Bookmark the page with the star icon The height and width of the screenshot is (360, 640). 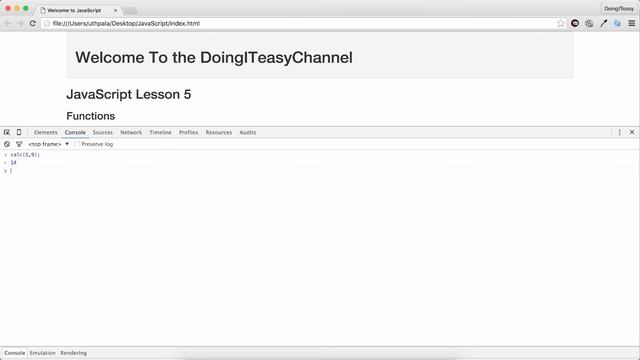coord(561,23)
